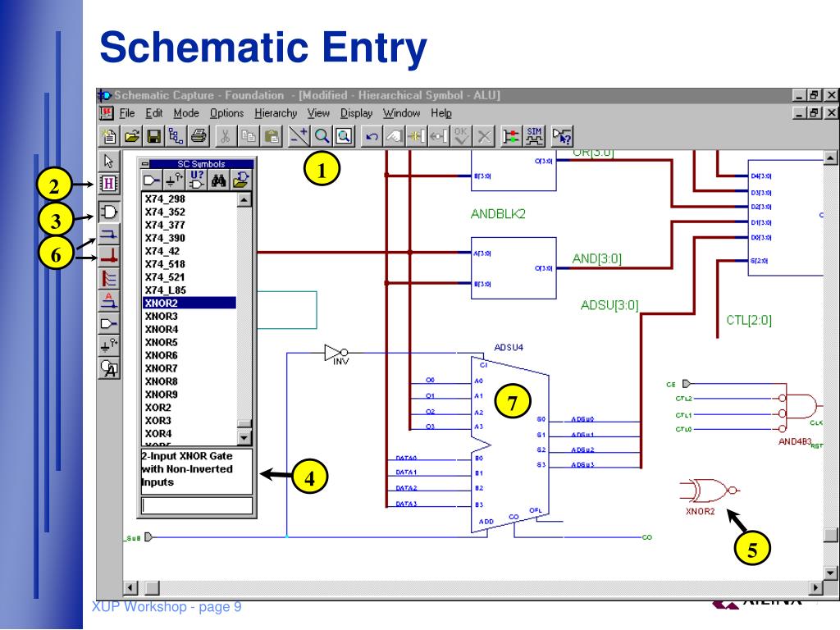Click the zoom-to-area framed magnifier icon
This screenshot has width=840, height=630.
pos(344,137)
